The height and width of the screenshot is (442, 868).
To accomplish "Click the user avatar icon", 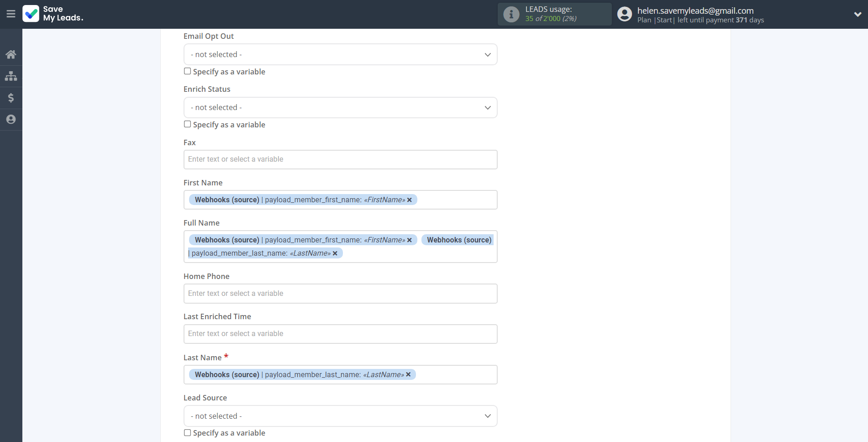I will pyautogui.click(x=625, y=14).
